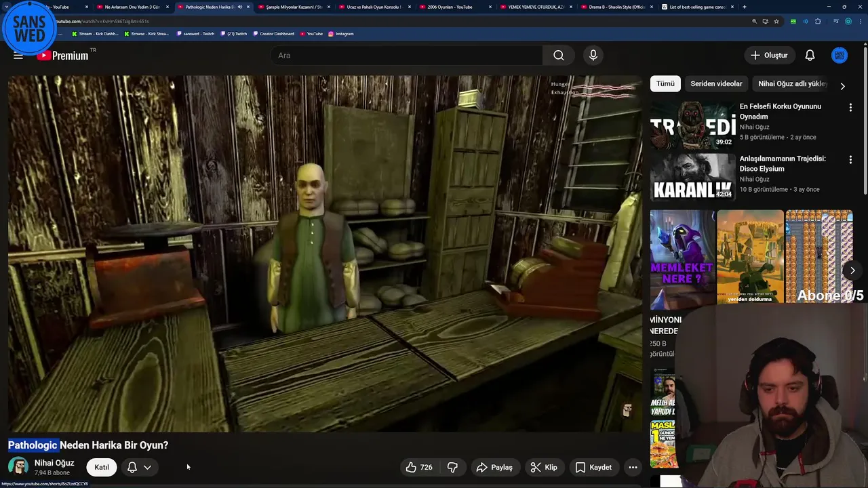
Task: Open the account avatar menu
Action: [840, 56]
